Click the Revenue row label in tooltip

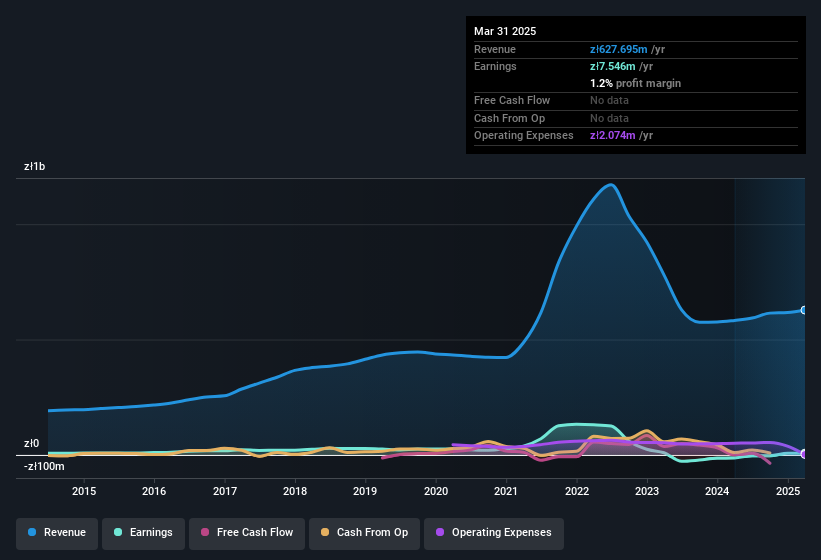[x=495, y=49]
